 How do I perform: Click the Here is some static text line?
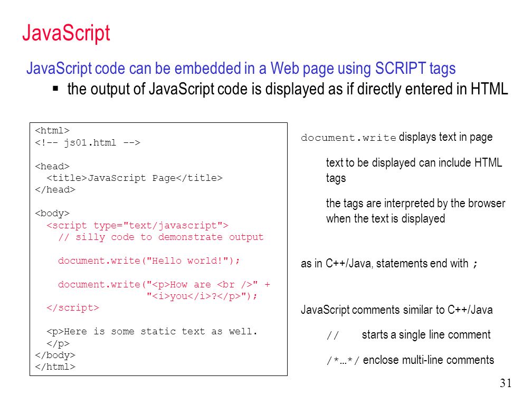click(x=152, y=332)
